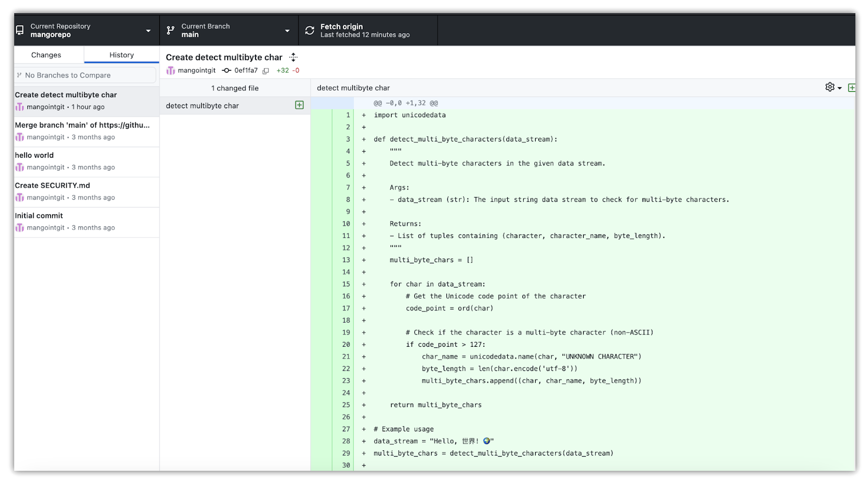868x485 pixels.
Task: Click line number 28 in the diff gutter
Action: point(346,441)
